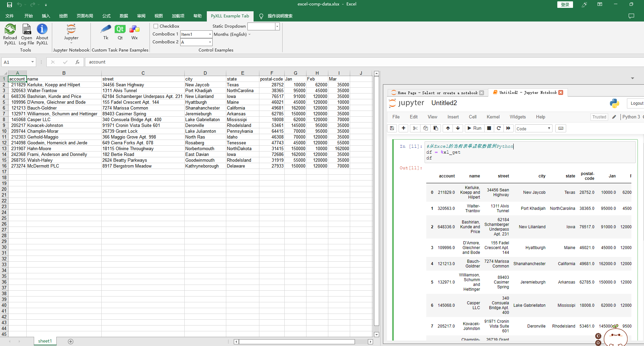
Task: Open the Jupyter command palette keyboard icon
Action: pos(560,128)
